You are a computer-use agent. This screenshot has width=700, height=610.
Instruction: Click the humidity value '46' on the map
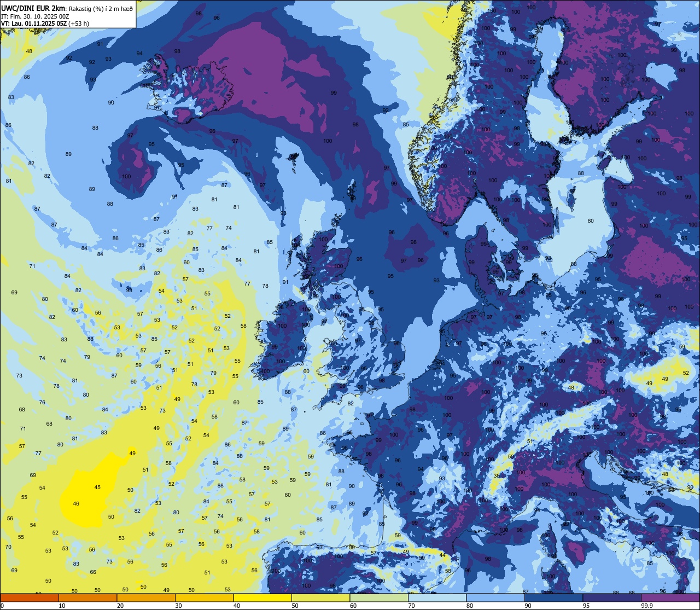pos(76,504)
